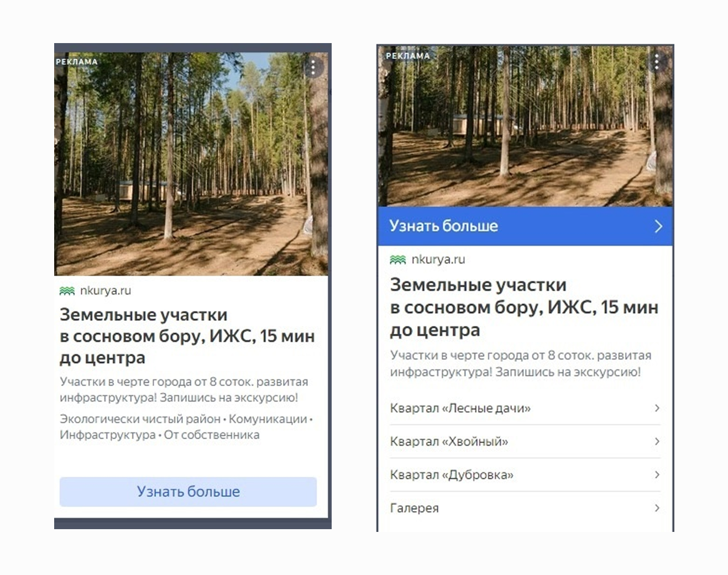Click left ad headline Земельные участки

point(143,315)
